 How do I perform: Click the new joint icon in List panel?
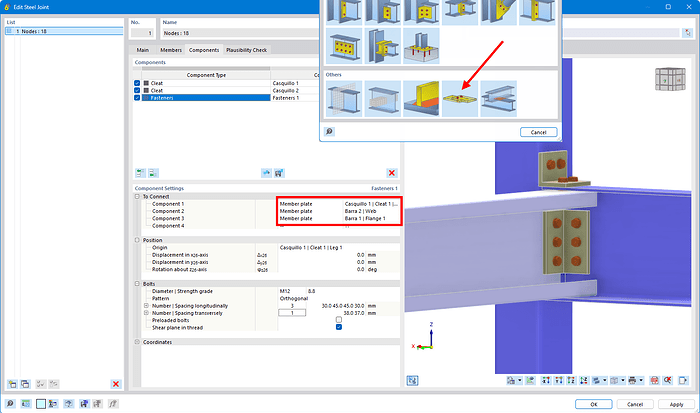pyautogui.click(x=12, y=384)
